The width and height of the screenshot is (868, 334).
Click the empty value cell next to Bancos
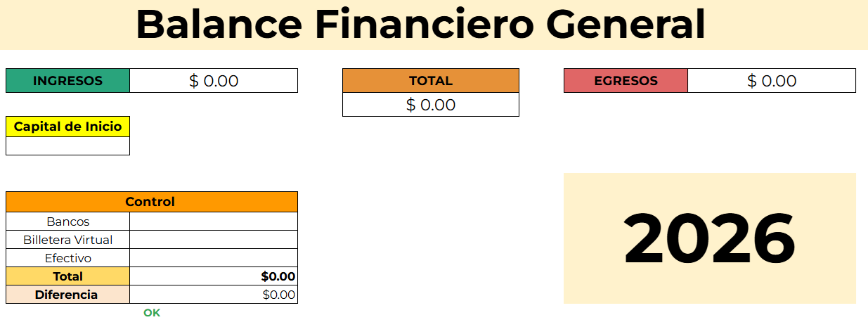click(214, 221)
